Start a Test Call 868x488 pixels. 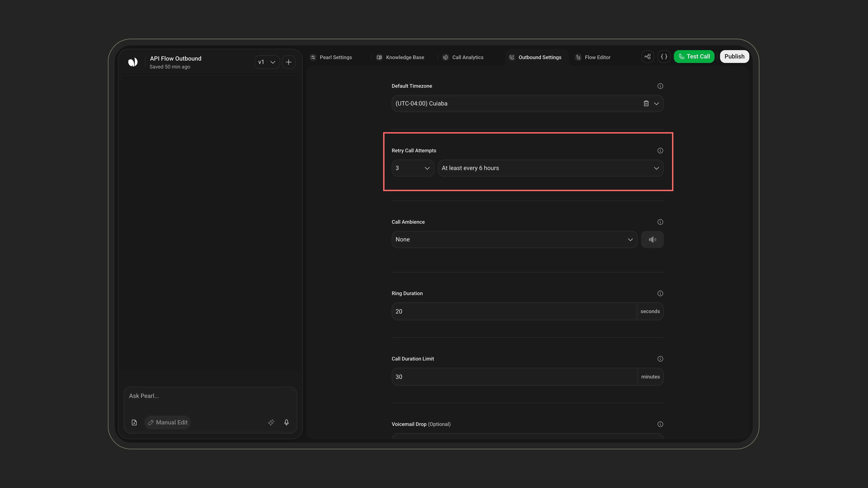694,57
